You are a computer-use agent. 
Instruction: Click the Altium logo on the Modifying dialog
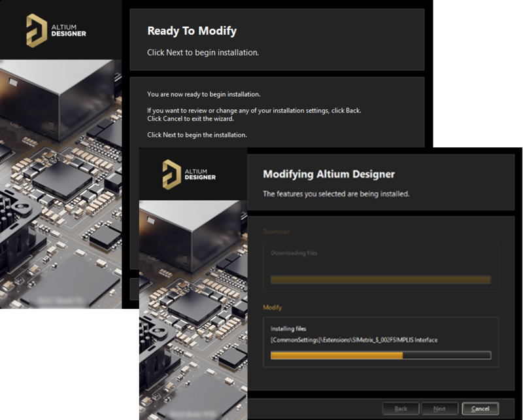[x=186, y=175]
